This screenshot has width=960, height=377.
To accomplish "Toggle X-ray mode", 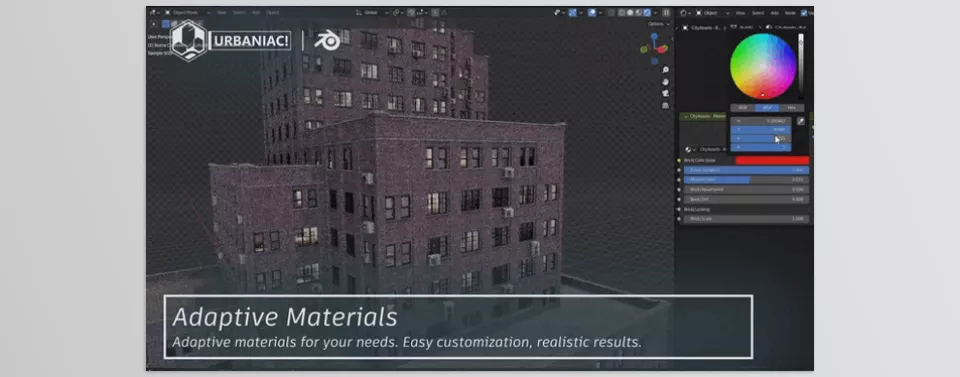I will pyautogui.click(x=611, y=13).
